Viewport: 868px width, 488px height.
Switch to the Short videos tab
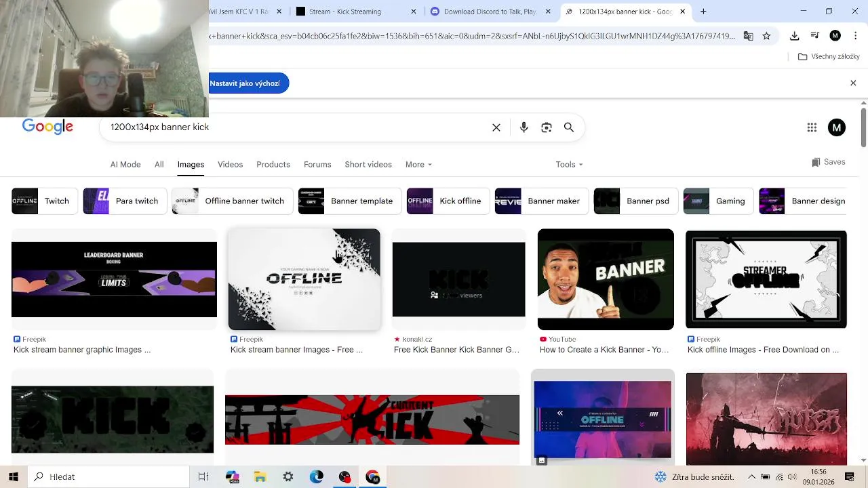(368, 164)
